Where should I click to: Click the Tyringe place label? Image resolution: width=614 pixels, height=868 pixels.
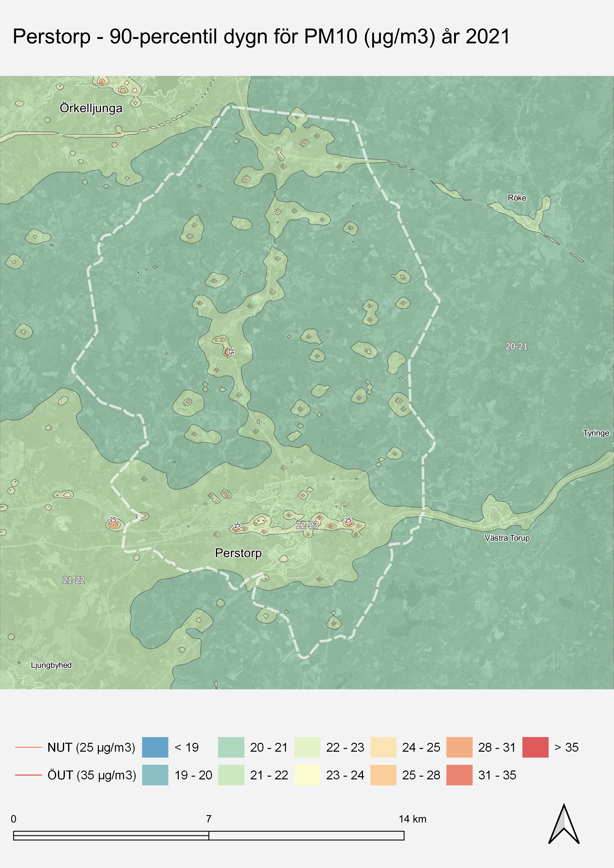[x=596, y=433]
